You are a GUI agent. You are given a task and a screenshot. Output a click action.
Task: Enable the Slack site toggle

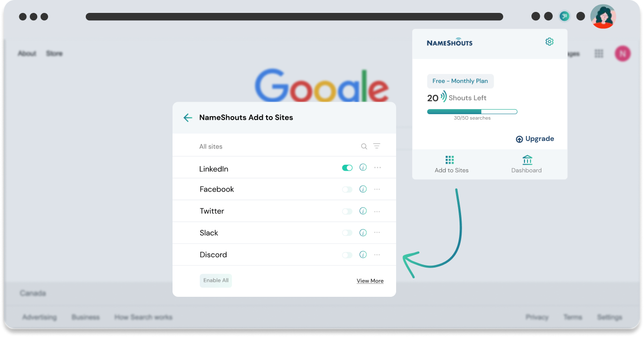tap(347, 233)
